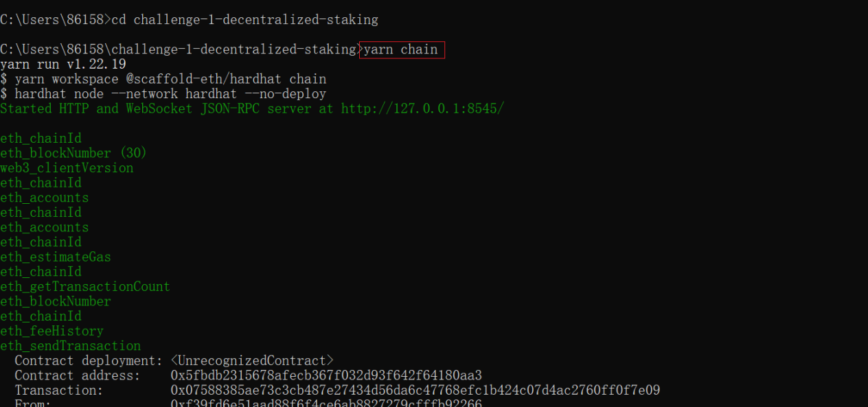Click the 'Contract address:' label
Viewport: 868px width, 407px height.
78,375
